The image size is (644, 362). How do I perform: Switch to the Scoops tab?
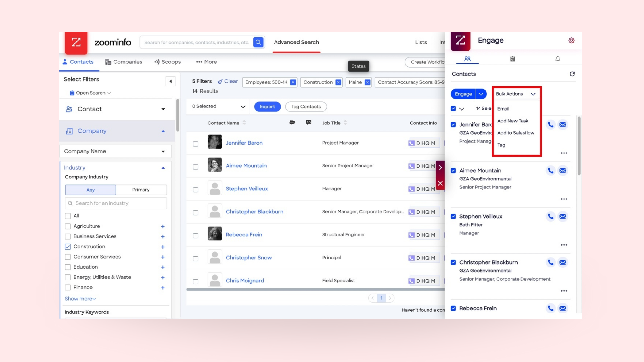pyautogui.click(x=168, y=62)
